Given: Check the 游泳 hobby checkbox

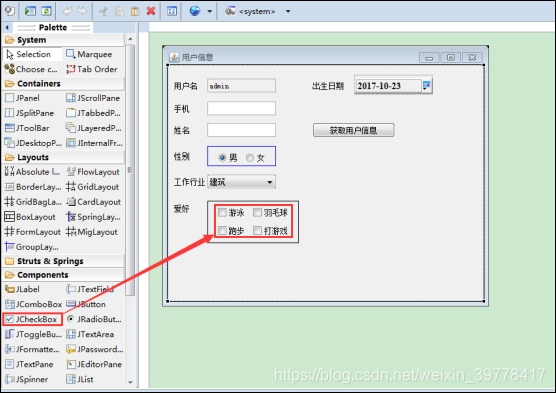Looking at the screenshot, I should [222, 212].
